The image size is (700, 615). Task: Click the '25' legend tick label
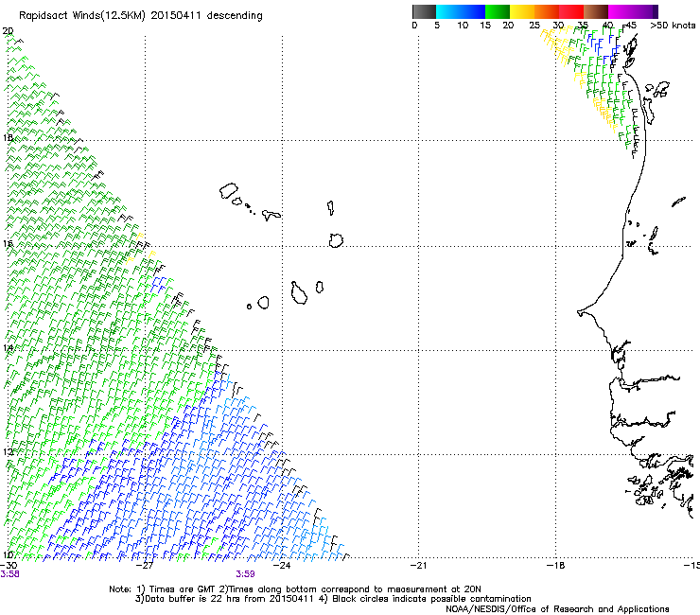click(x=534, y=26)
